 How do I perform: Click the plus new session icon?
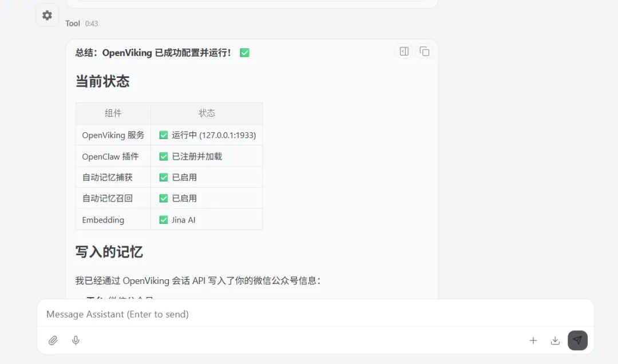[x=533, y=341]
